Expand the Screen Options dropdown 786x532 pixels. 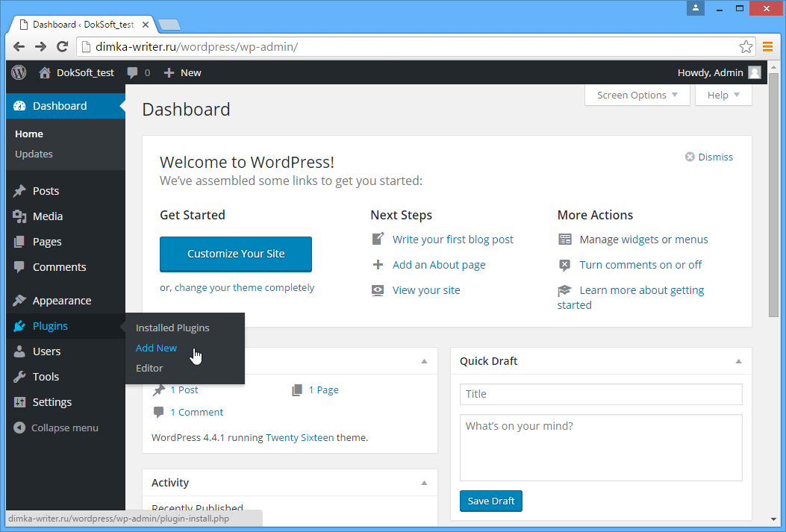637,95
